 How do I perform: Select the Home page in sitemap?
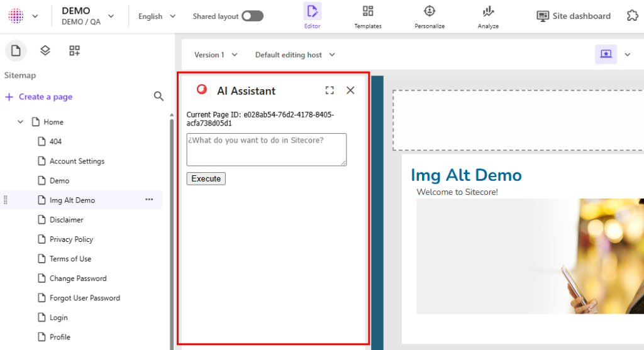[x=53, y=122]
